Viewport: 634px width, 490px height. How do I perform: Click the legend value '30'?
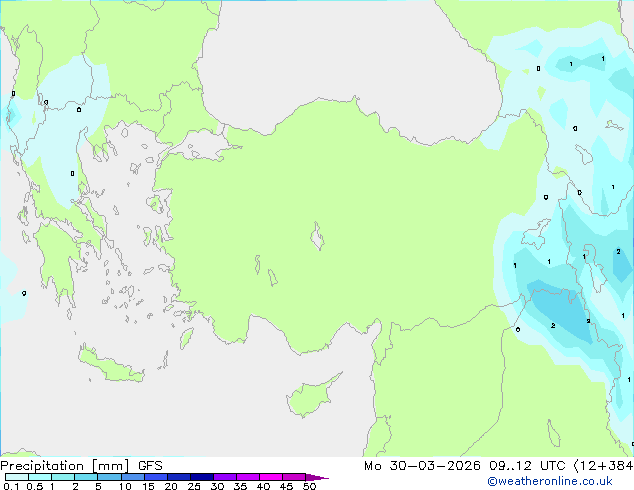[217, 486]
